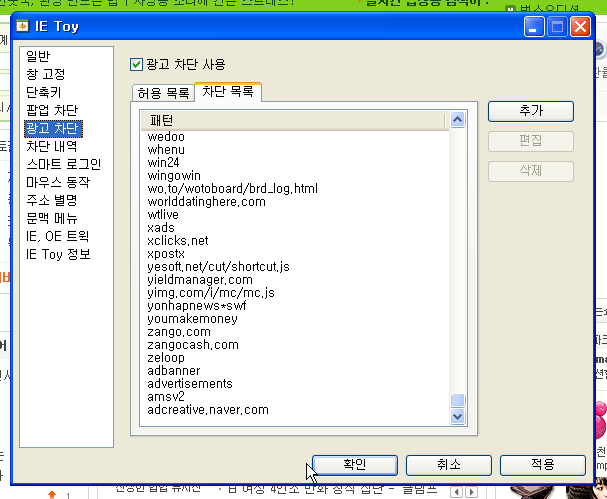Screen dimensions: 607x499
Task: Open the 주소 별명 settings page
Action: (x=51, y=200)
